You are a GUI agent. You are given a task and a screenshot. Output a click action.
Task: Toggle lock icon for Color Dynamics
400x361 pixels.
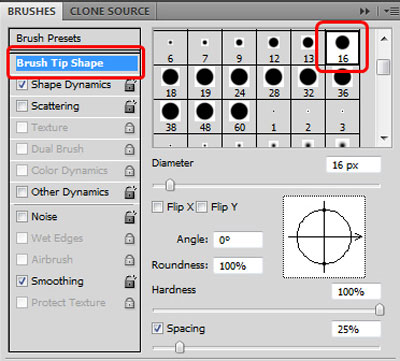[x=130, y=171]
